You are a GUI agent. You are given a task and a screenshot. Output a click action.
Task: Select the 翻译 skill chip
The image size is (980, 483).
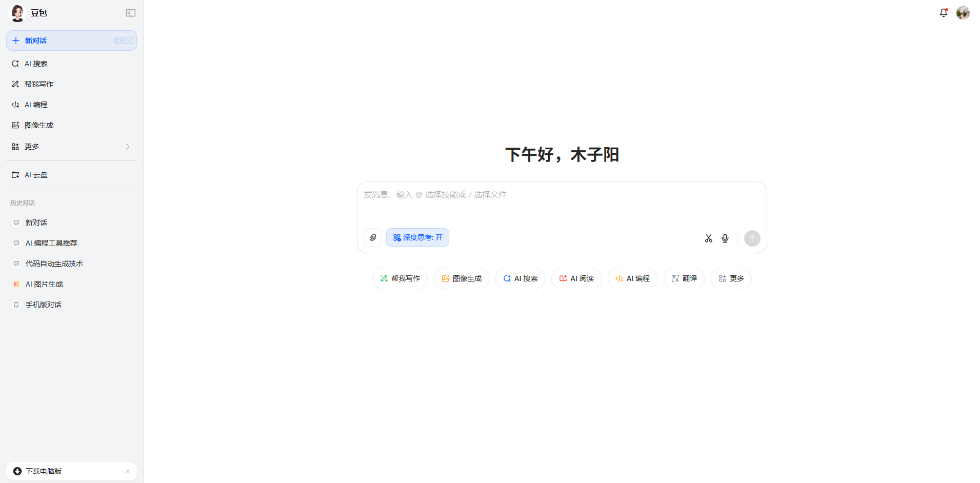684,278
